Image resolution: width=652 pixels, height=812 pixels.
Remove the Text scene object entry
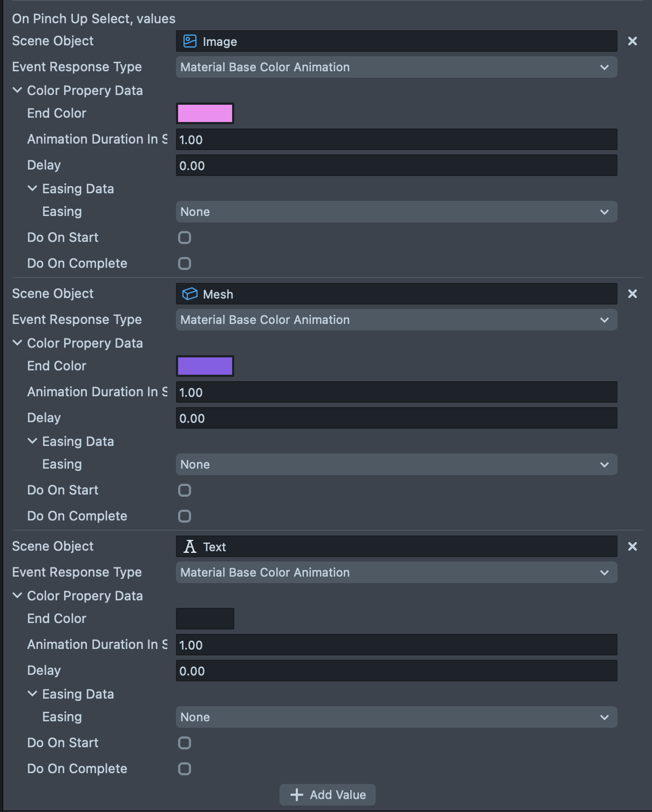click(633, 546)
